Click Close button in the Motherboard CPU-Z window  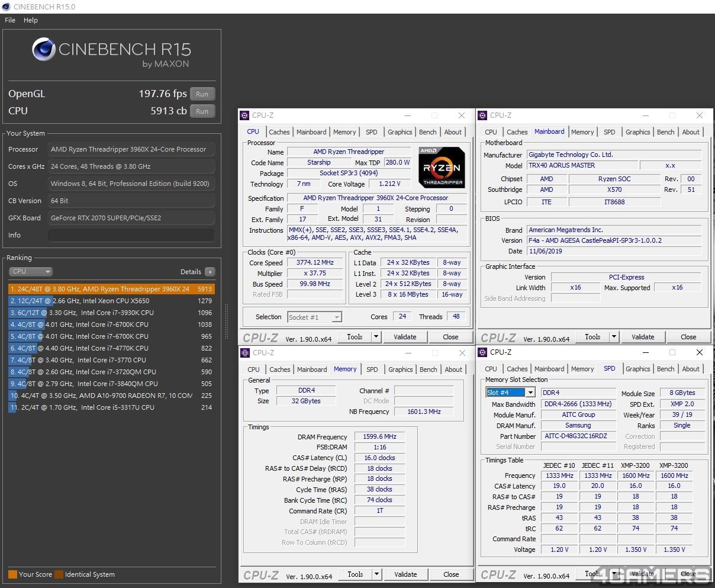[688, 337]
